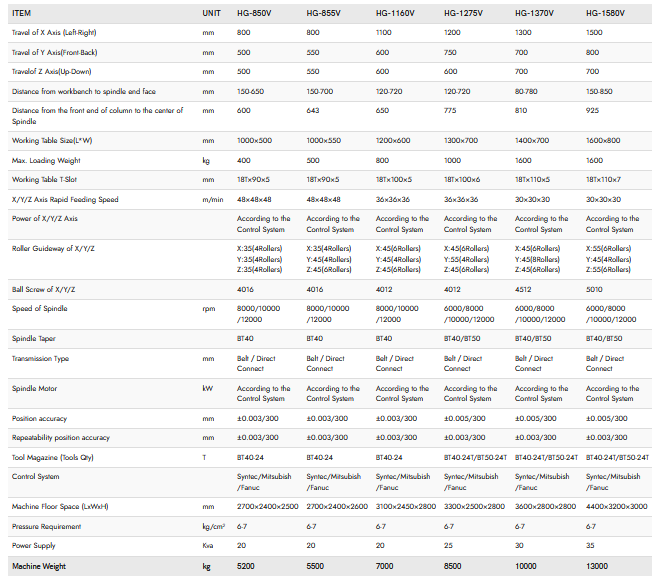The height and width of the screenshot is (587, 652).
Task: Select the Travel of X Axis row label
Action: (60, 33)
